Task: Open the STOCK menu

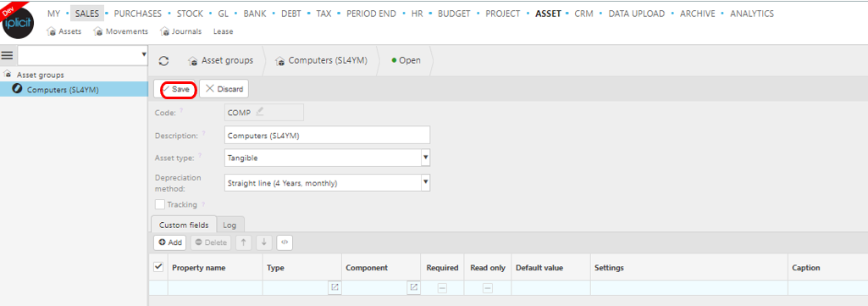Action: [190, 14]
